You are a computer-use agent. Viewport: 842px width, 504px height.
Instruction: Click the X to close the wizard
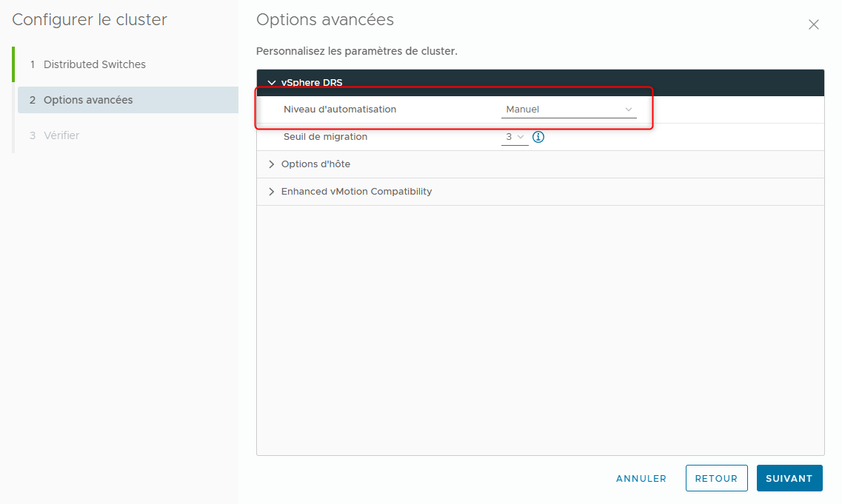point(813,24)
